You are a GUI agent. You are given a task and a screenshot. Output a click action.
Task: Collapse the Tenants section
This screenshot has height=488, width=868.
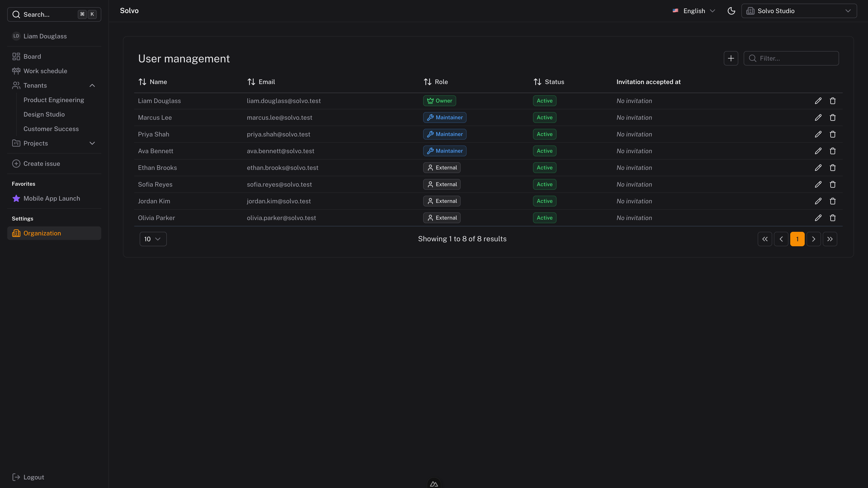coord(92,85)
